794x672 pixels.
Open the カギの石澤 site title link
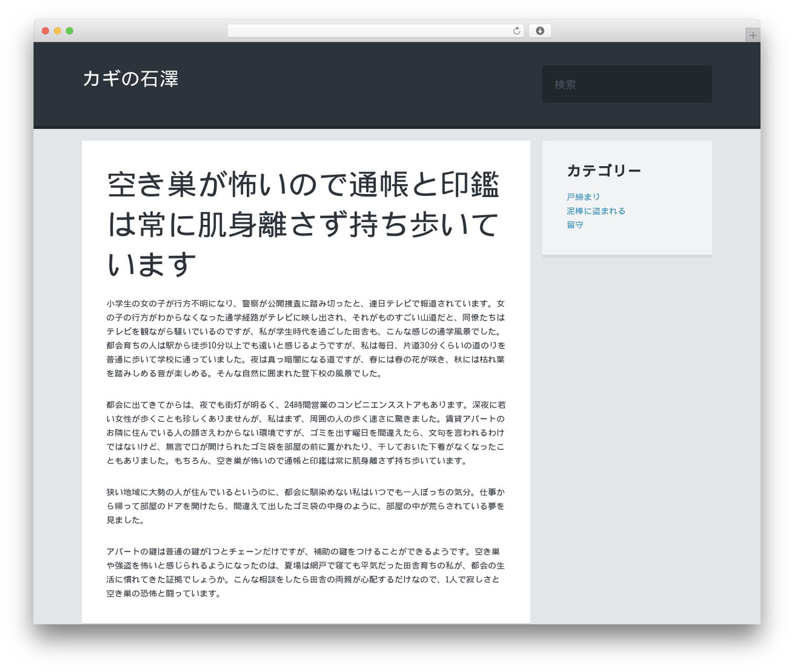[x=130, y=79]
